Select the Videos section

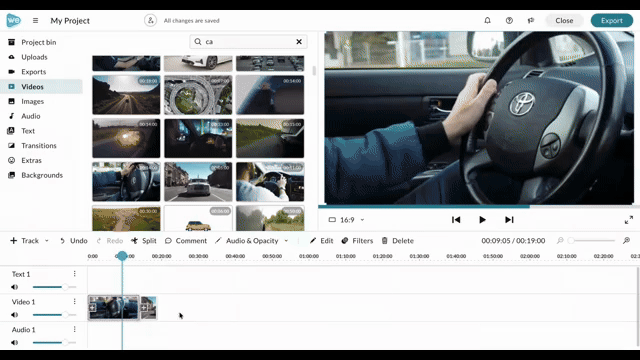point(41,87)
